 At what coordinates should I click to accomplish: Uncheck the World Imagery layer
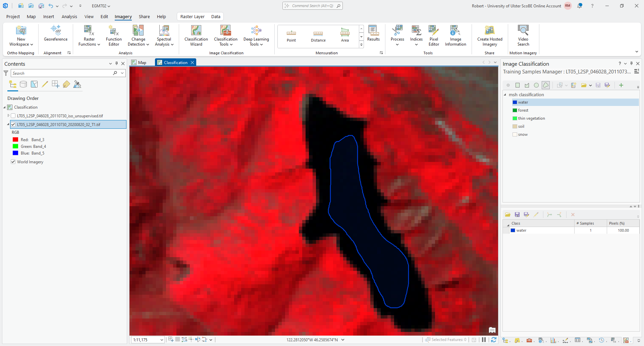(13, 162)
